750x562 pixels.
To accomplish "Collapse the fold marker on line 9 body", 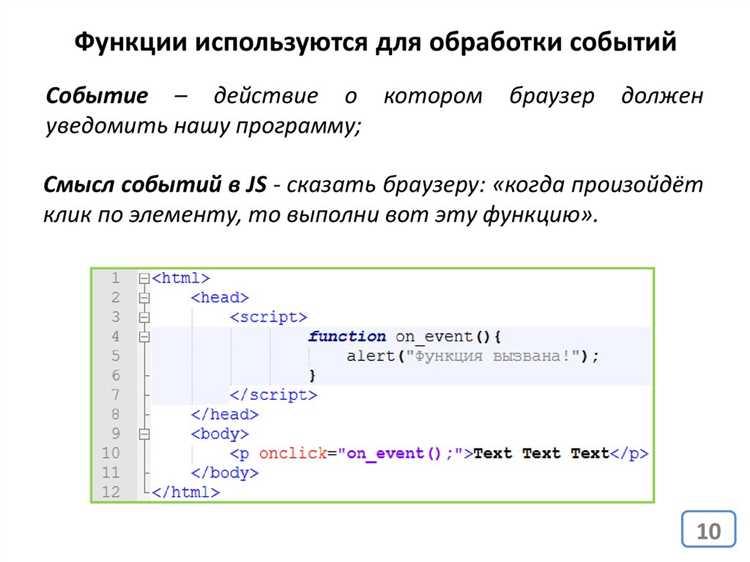I will tap(144, 434).
